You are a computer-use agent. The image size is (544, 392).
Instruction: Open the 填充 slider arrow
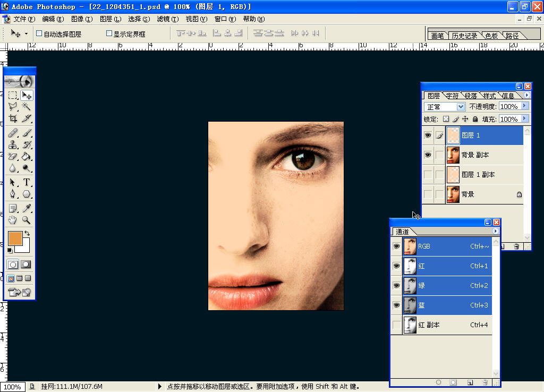pos(524,118)
